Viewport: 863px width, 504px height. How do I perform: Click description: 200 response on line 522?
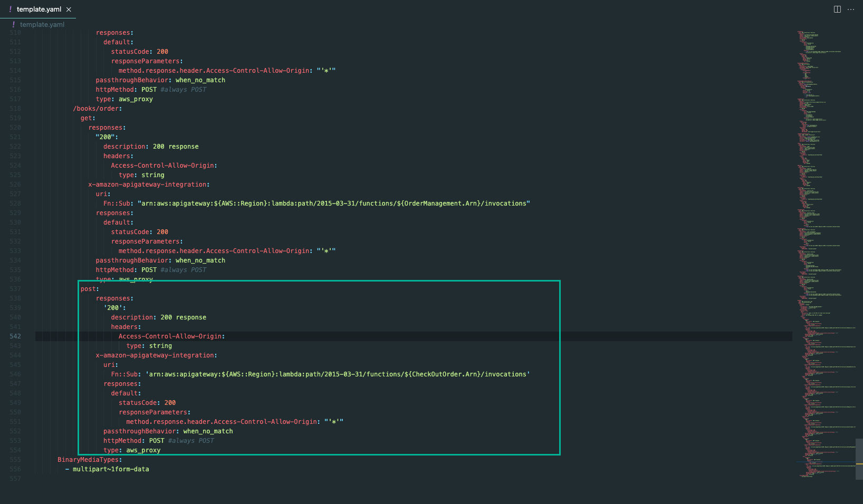coord(151,147)
